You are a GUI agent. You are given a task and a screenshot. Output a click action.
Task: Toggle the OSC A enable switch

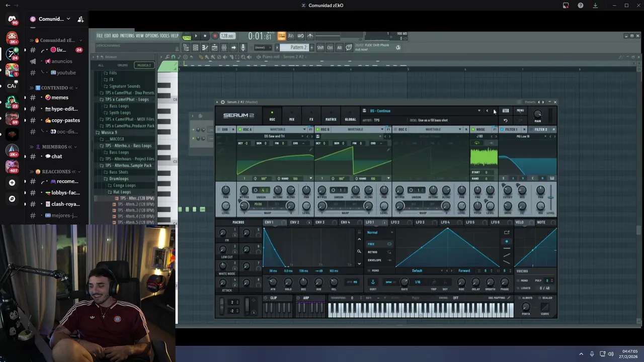[x=240, y=129]
